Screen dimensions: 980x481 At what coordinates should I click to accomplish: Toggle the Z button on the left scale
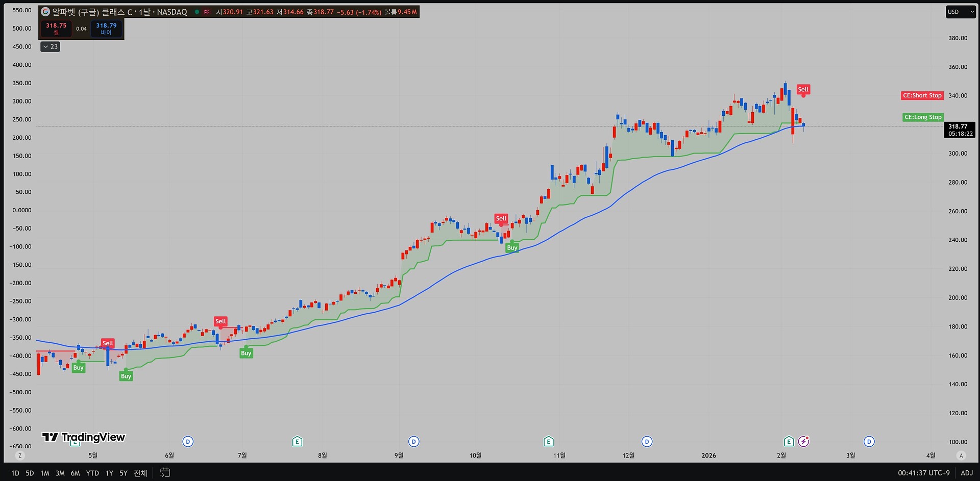(x=20, y=455)
